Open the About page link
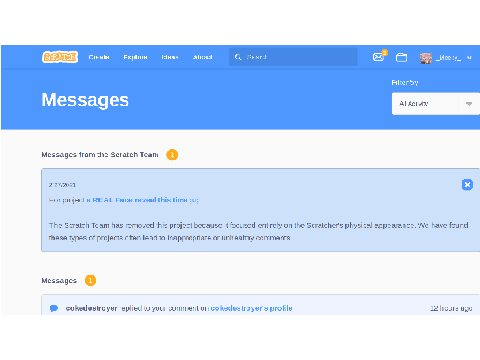 coord(203,57)
